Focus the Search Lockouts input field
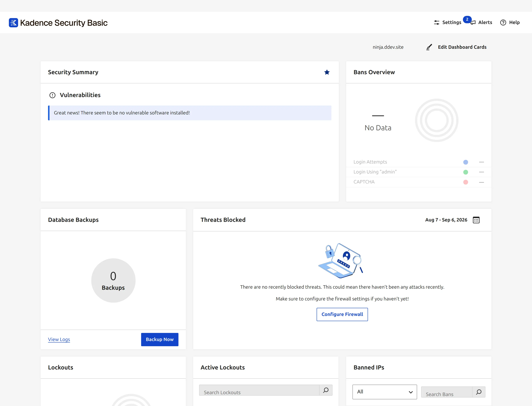The width and height of the screenshot is (532, 406). point(259,390)
